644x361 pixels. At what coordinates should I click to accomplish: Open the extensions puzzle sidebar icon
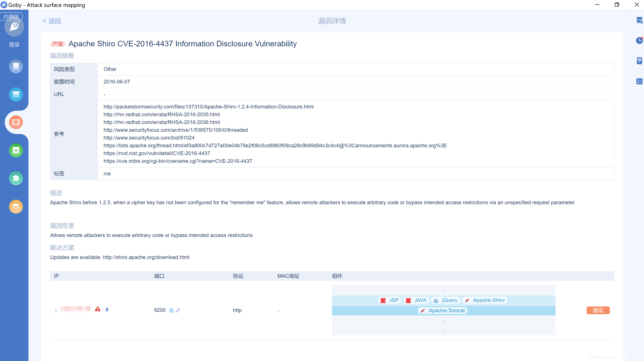(x=16, y=178)
